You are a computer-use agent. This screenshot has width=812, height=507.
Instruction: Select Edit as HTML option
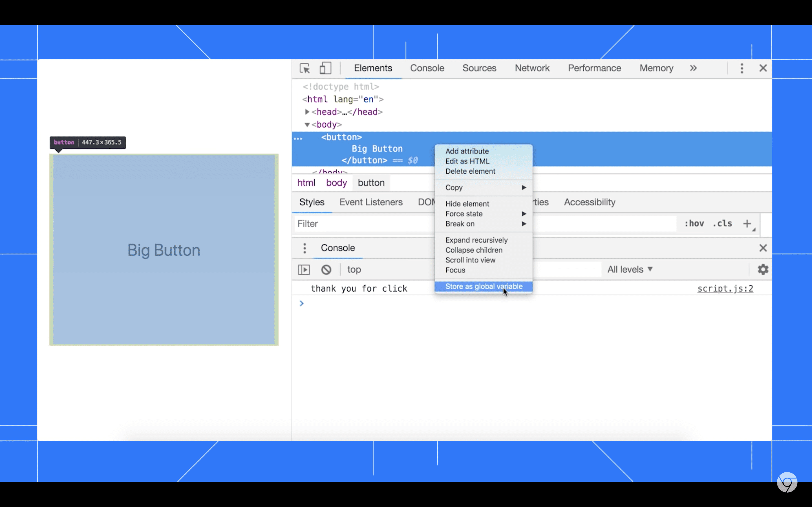[x=468, y=161]
